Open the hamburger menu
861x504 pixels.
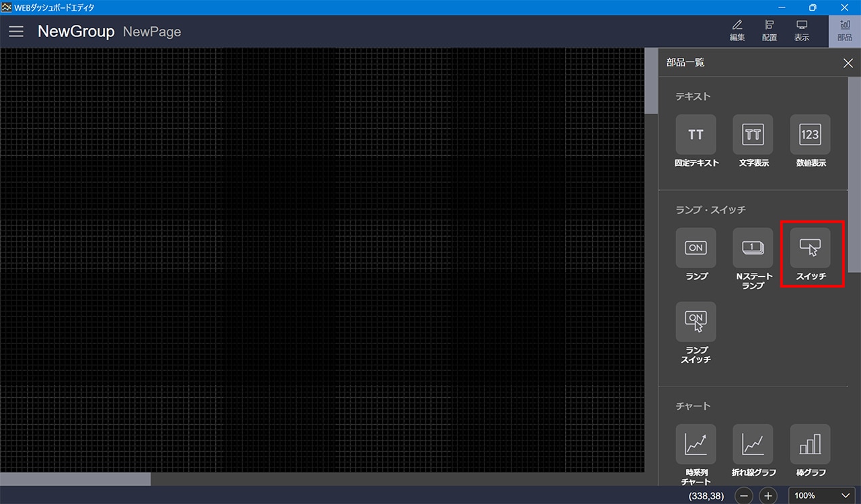[x=16, y=32]
